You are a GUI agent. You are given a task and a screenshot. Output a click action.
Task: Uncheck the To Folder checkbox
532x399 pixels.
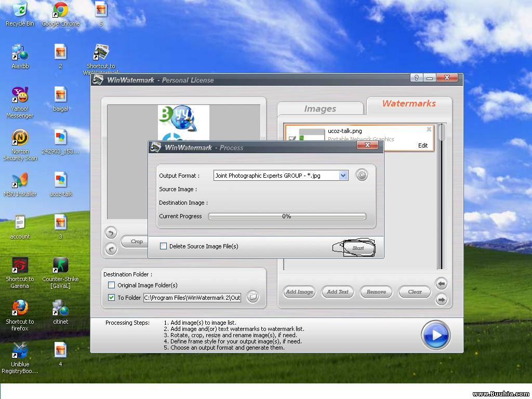tap(111, 298)
